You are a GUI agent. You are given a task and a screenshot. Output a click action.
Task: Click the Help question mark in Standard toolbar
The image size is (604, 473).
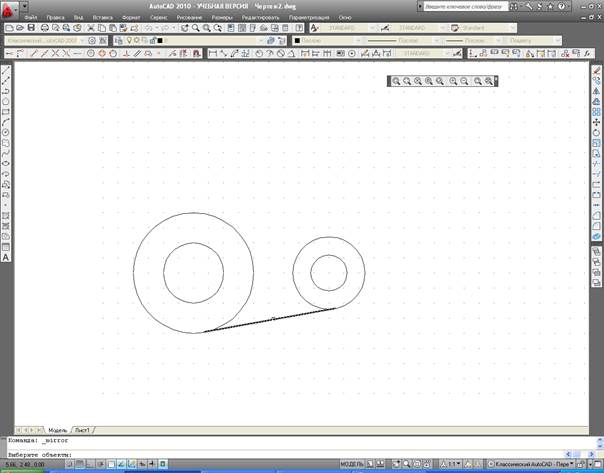pyautogui.click(x=299, y=28)
